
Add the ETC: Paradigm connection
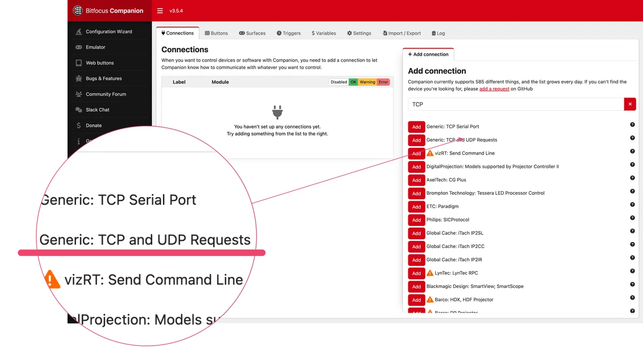(416, 207)
